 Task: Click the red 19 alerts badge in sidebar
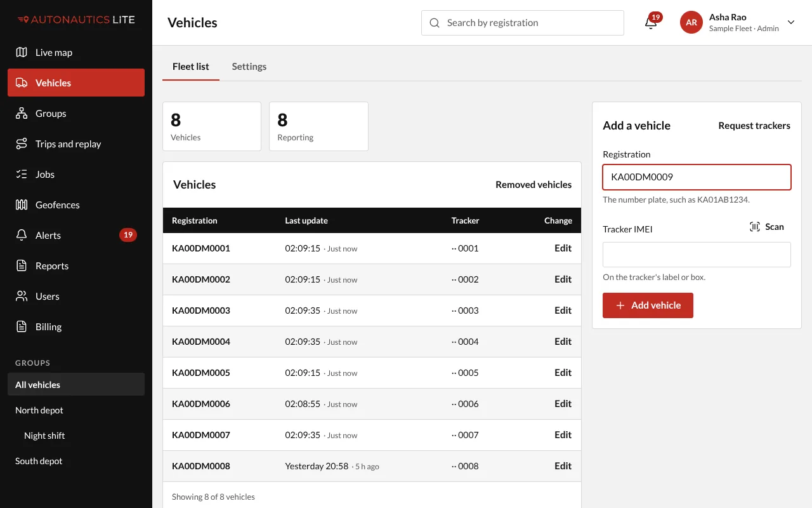pyautogui.click(x=128, y=235)
